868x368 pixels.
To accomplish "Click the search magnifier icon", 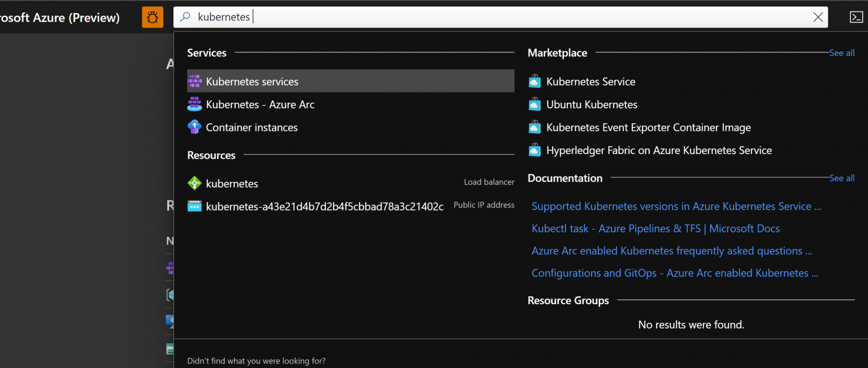I will [184, 17].
